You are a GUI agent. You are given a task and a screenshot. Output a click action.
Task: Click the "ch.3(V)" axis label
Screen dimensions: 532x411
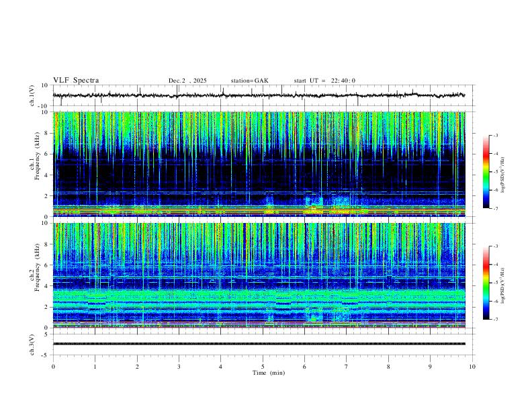32,345
